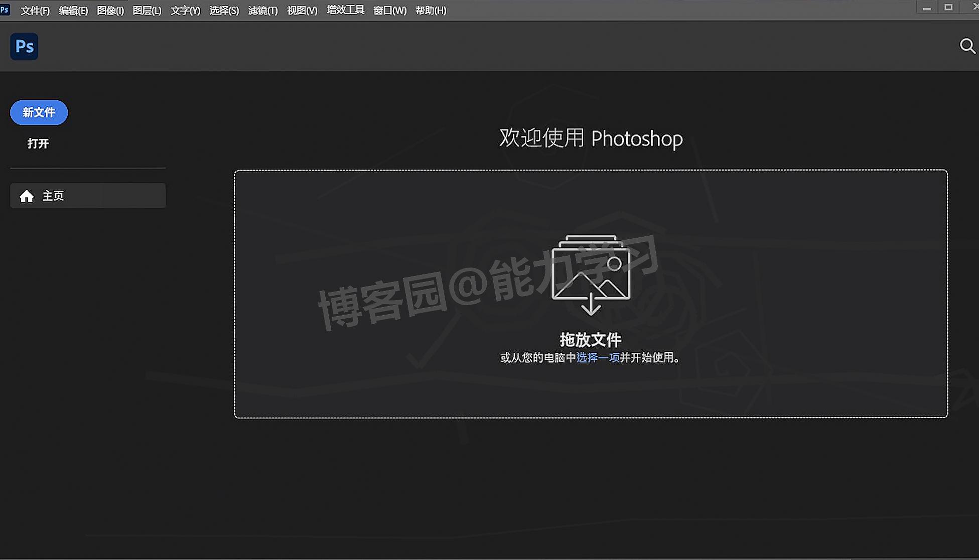Open the 滤镜(T) Filter menu
The image size is (979, 560).
pyautogui.click(x=262, y=11)
